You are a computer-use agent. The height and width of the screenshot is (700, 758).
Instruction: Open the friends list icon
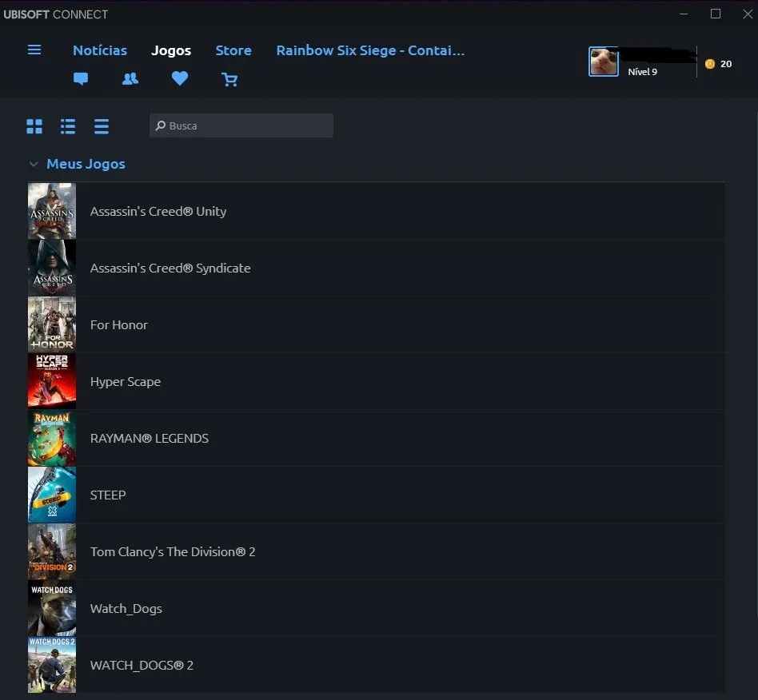[130, 78]
